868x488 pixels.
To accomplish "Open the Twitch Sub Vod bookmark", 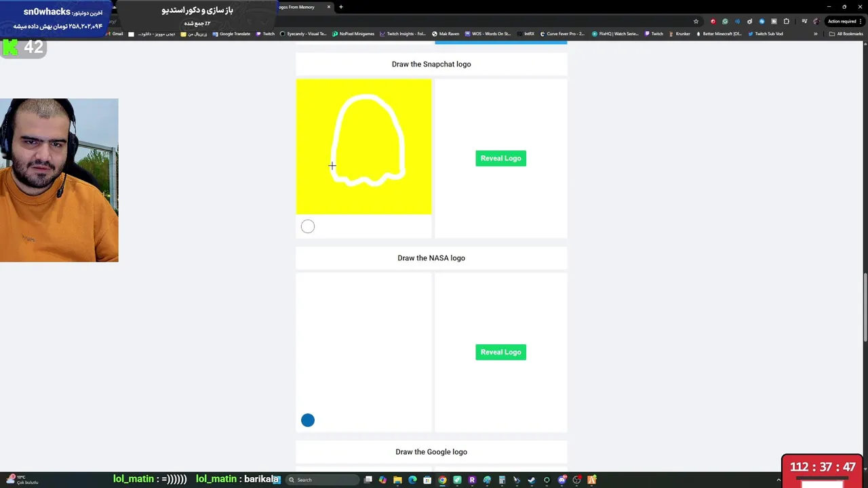I will pyautogui.click(x=766, y=34).
